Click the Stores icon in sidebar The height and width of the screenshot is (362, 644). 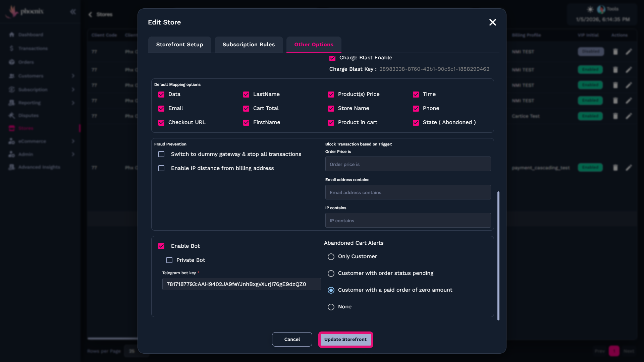tap(12, 128)
